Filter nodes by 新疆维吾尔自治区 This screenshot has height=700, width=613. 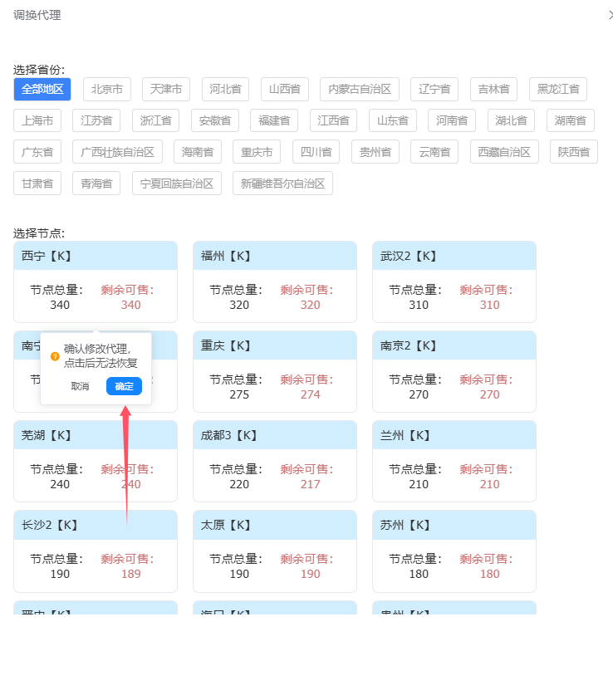pos(282,184)
